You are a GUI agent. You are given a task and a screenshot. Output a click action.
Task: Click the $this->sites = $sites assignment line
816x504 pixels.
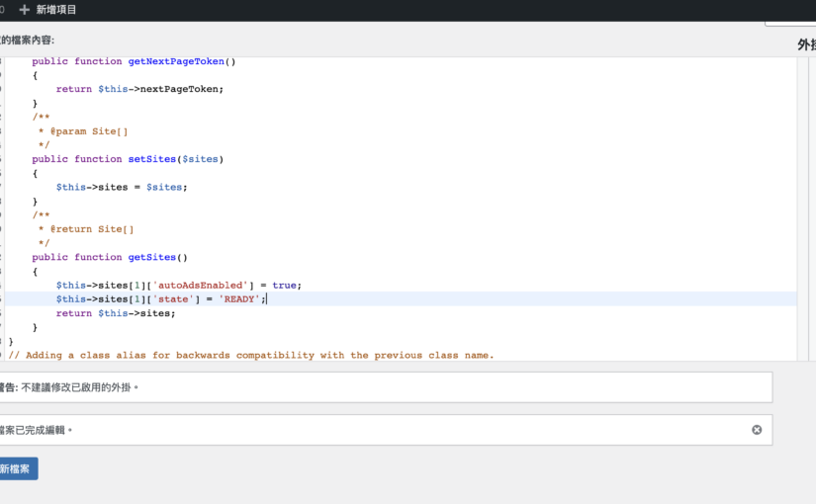121,187
